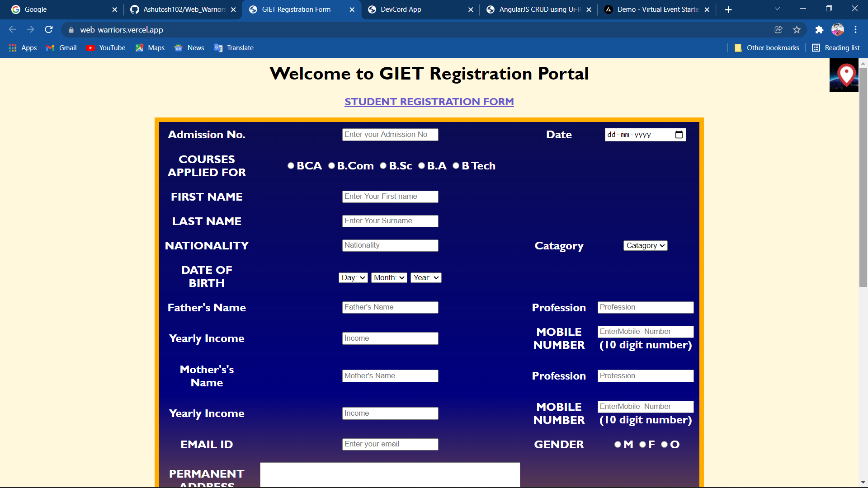Select the BCA course radio button

click(291, 166)
